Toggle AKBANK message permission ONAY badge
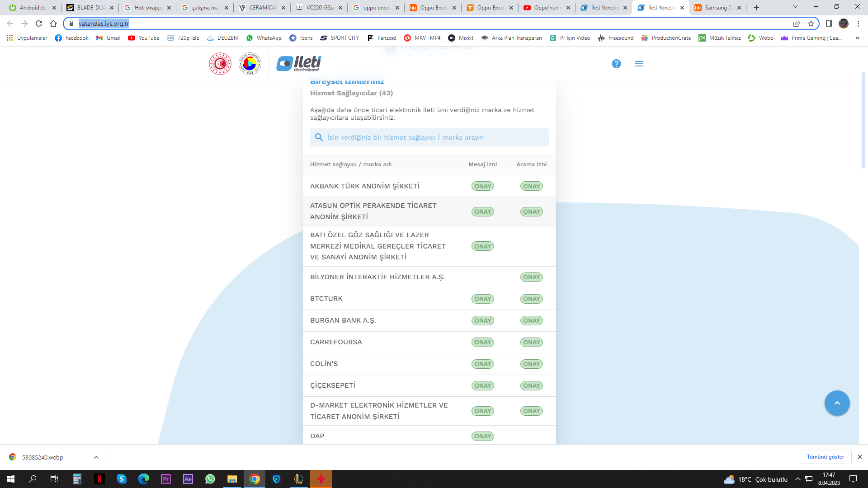 tap(482, 186)
